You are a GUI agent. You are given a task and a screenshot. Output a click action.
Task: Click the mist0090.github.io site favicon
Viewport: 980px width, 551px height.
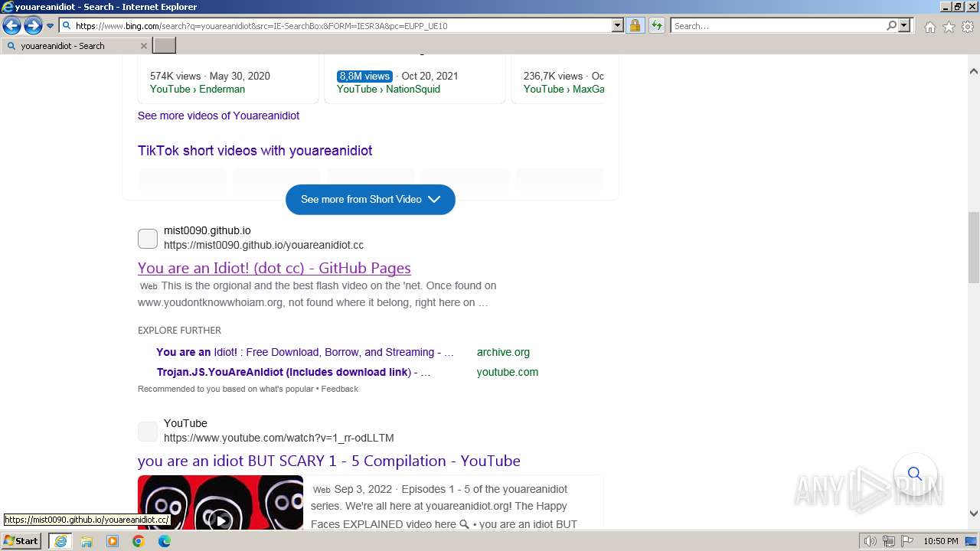[x=148, y=238]
